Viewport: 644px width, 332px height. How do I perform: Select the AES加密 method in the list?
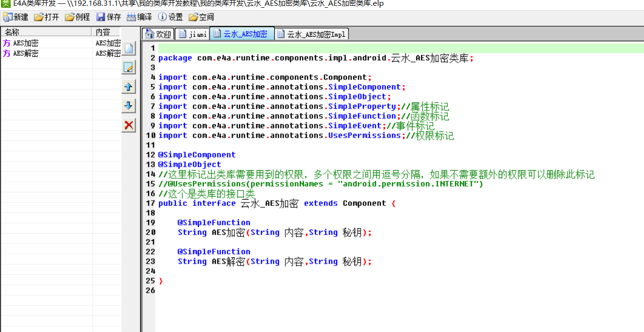(x=26, y=43)
